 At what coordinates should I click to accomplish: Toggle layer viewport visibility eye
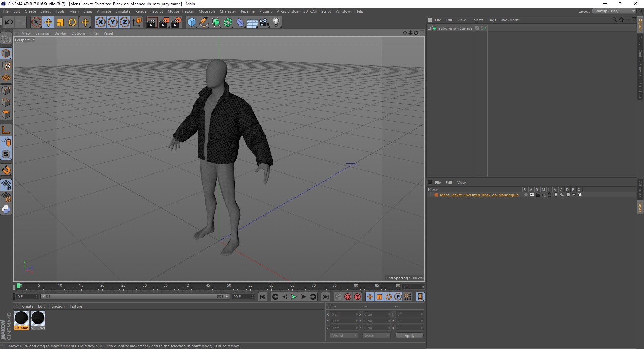pos(532,195)
